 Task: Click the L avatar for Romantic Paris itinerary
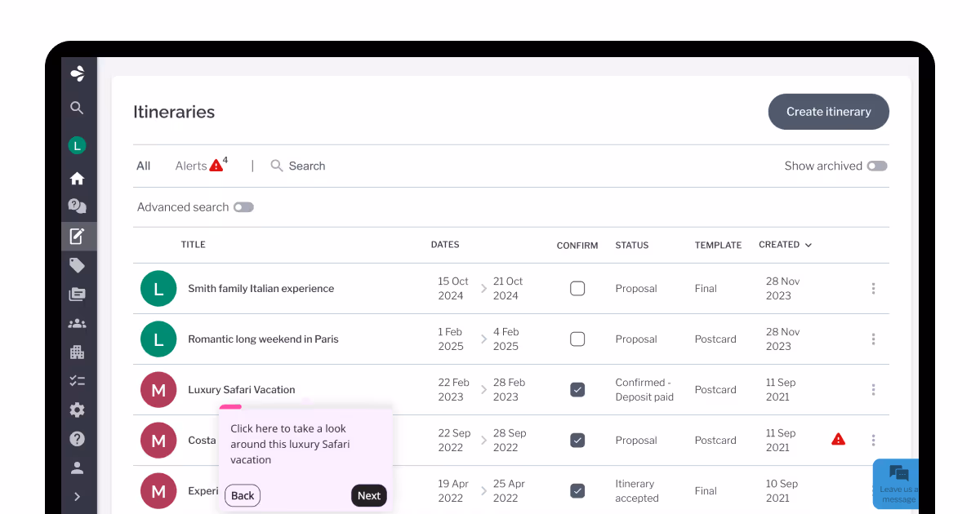coord(158,339)
